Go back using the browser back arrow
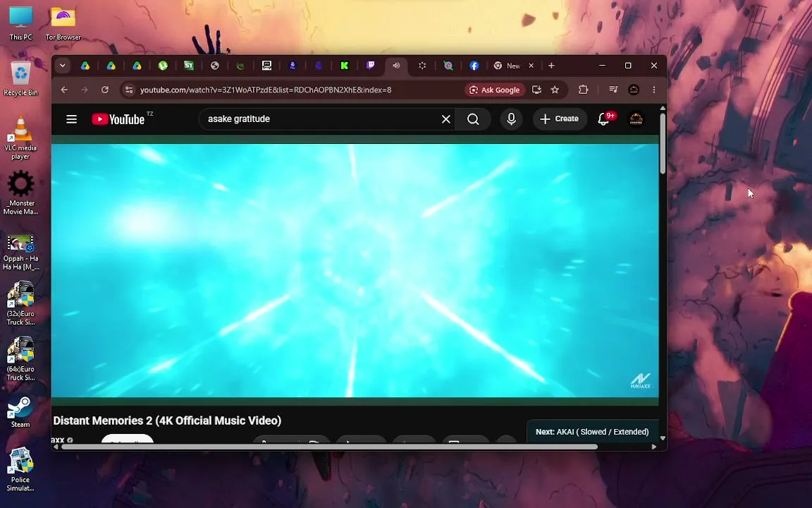The image size is (812, 508). (64, 90)
